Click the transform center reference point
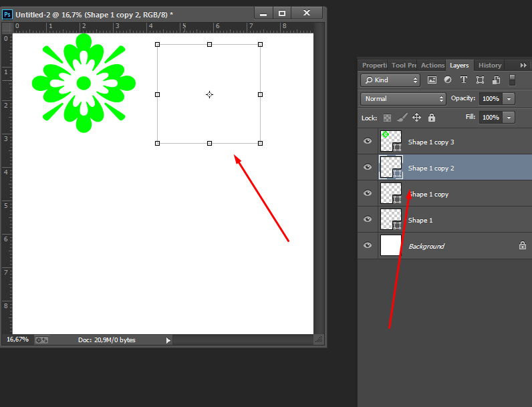 209,95
